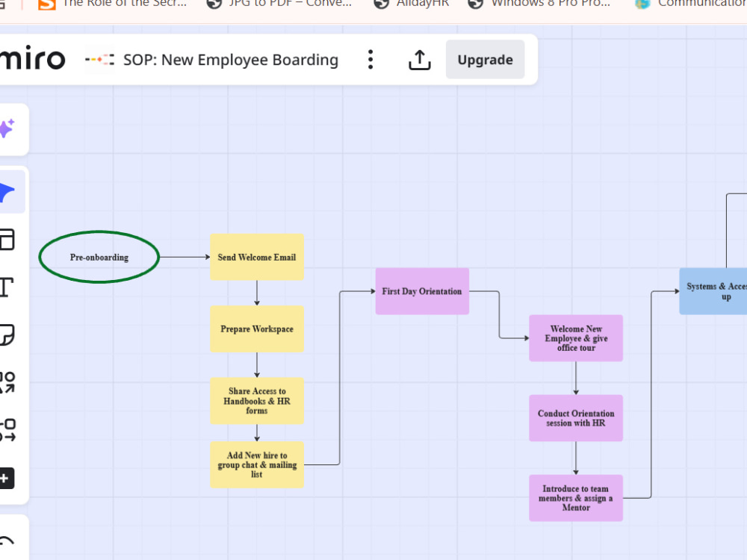Click the miro logo

pyautogui.click(x=32, y=58)
